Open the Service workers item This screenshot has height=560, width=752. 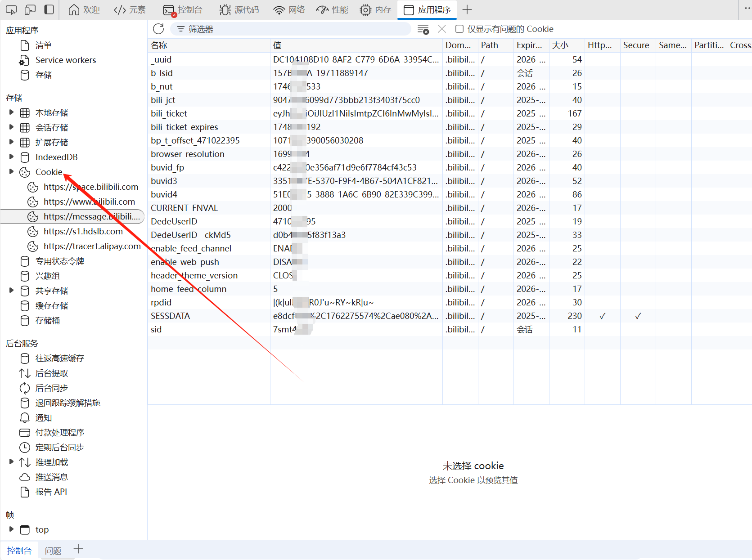[65, 60]
